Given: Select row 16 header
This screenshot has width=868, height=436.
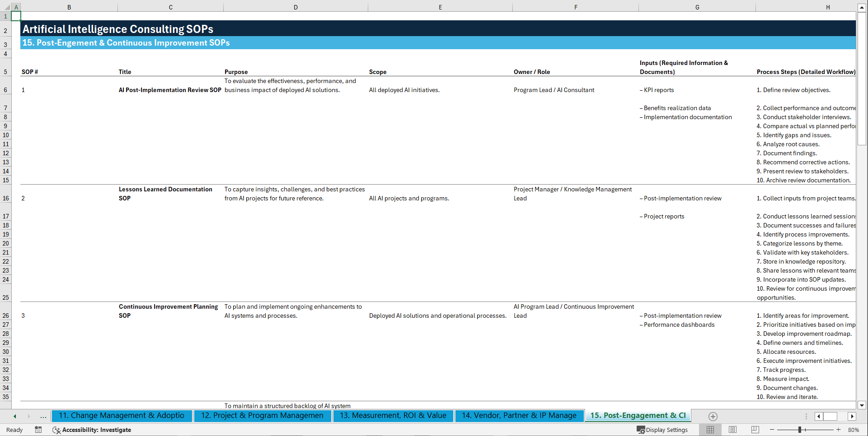Looking at the screenshot, I should click(x=6, y=198).
